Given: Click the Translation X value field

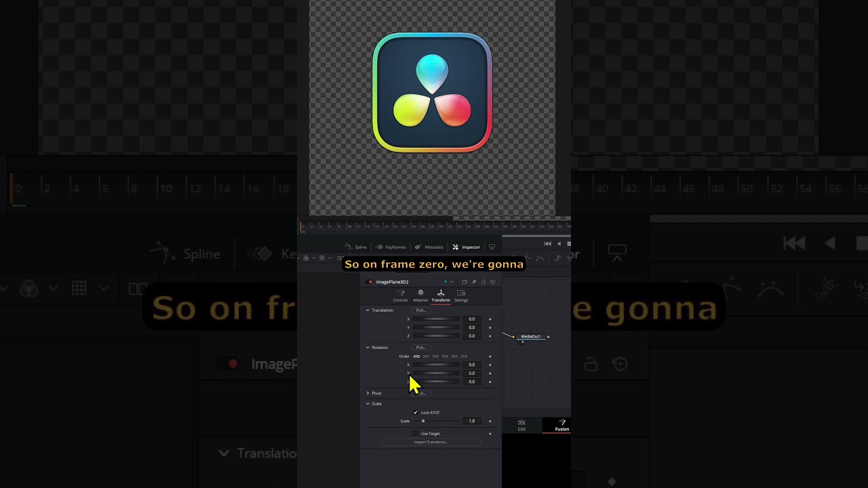Looking at the screenshot, I should (x=472, y=319).
